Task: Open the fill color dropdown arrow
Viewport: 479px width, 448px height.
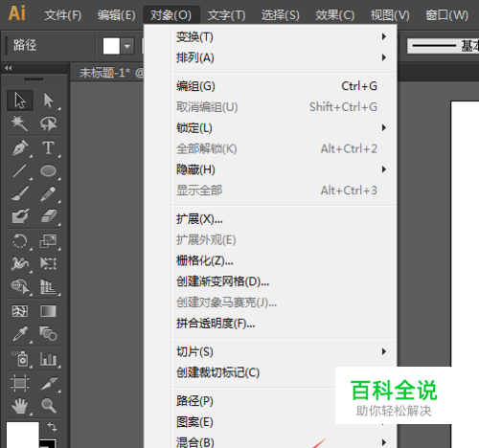Action: 127,46
